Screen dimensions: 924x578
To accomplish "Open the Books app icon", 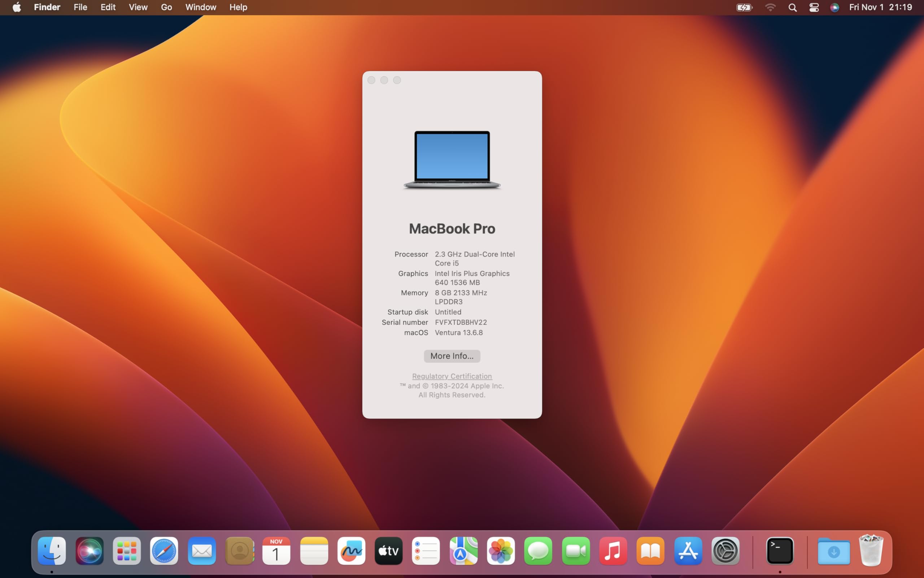I will click(x=651, y=551).
